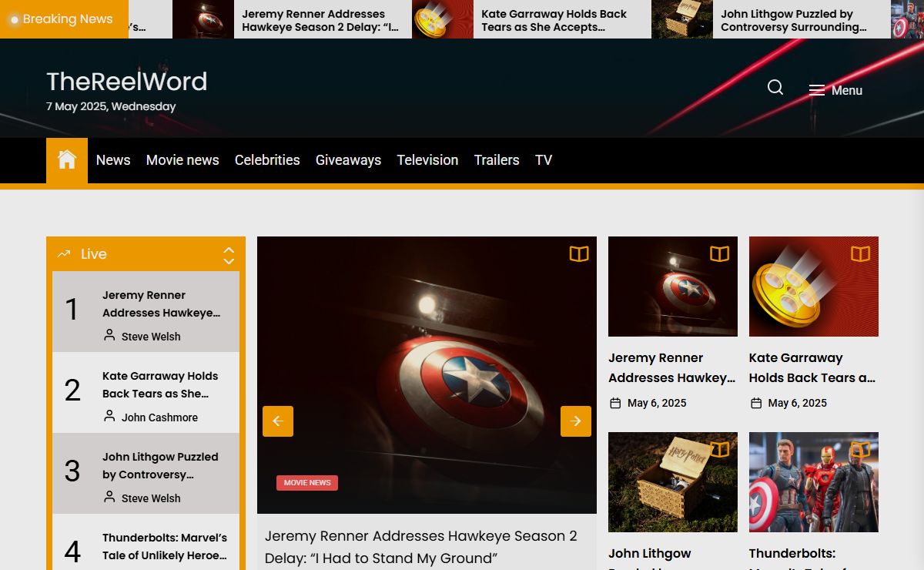Click book icon on Kate Garraway card thumbnail

pos(861,254)
